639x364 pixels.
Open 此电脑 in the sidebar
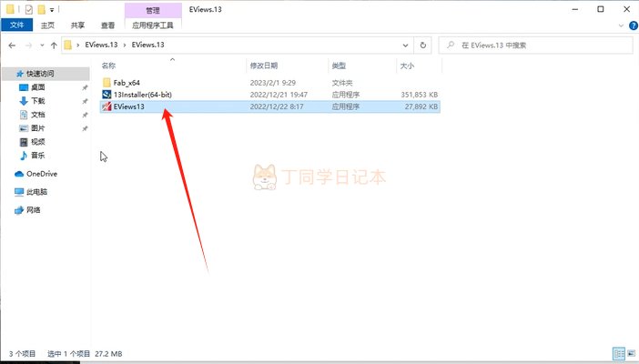click(x=36, y=192)
